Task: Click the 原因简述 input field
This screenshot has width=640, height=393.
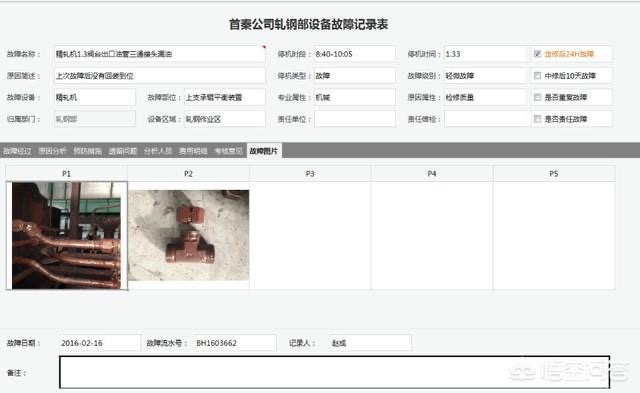Action: click(160, 75)
